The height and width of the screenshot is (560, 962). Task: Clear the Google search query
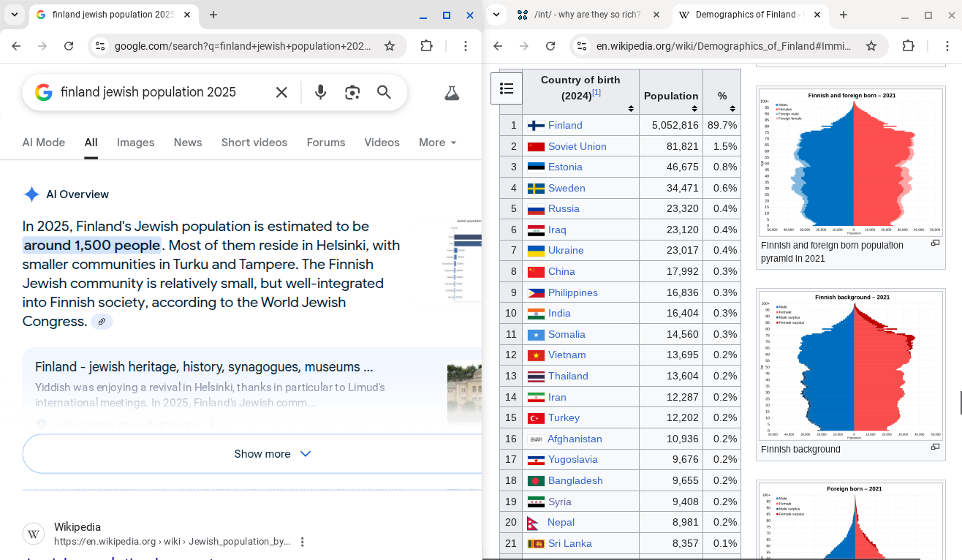pyautogui.click(x=281, y=92)
